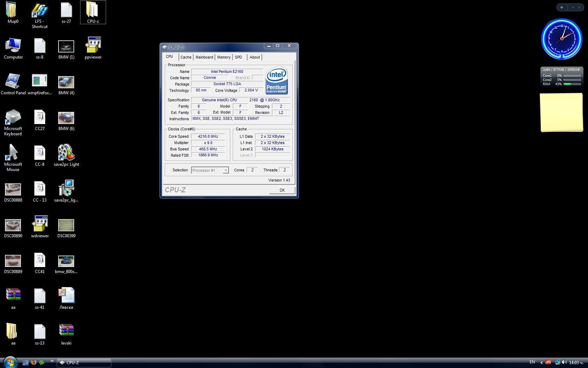Select the CC27 document icon
This screenshot has width=588, height=368.
click(40, 117)
